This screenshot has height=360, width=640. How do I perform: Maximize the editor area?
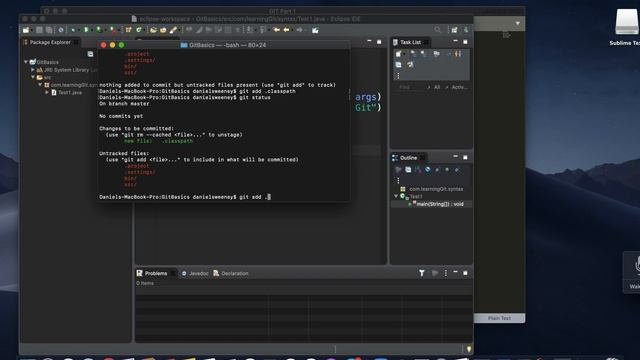pyautogui.click(x=379, y=42)
